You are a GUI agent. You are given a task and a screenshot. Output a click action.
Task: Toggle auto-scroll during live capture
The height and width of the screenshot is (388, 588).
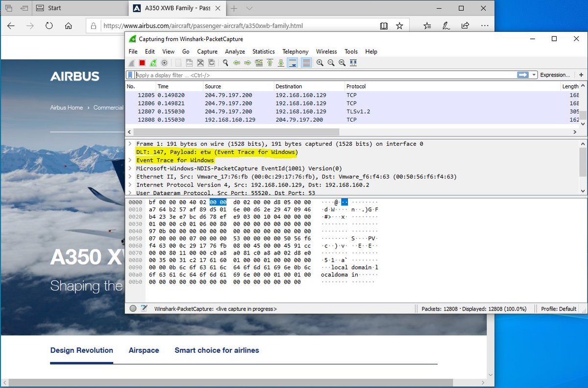(x=293, y=63)
